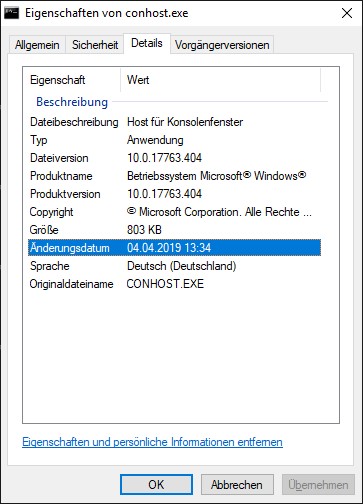Select the Typ property row
The image size is (363, 504).
click(174, 140)
